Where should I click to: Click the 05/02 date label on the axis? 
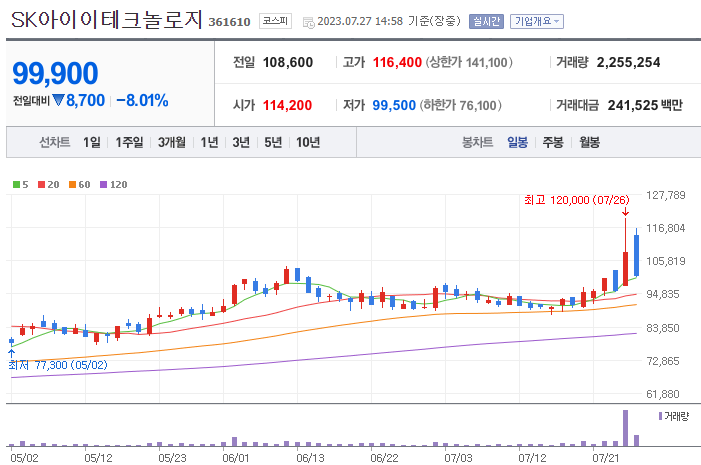coord(24,458)
